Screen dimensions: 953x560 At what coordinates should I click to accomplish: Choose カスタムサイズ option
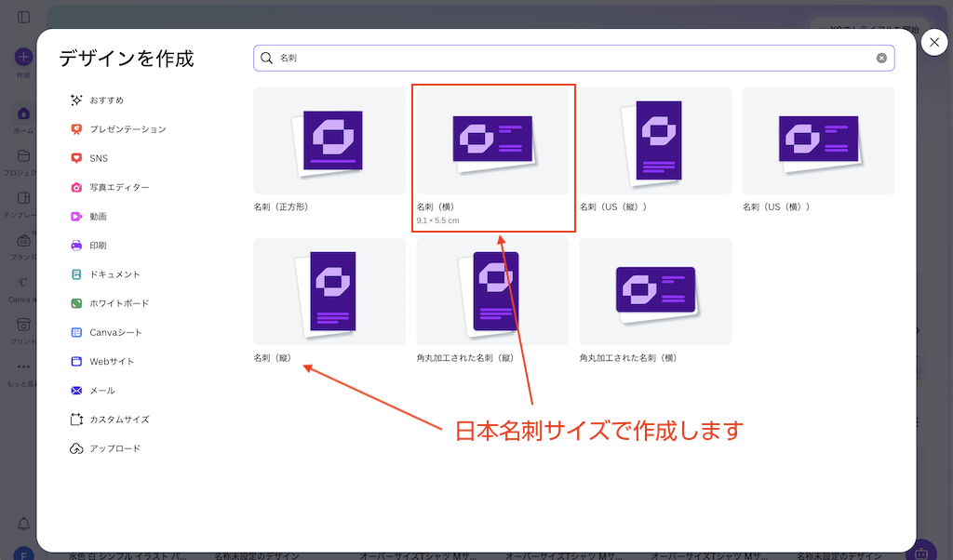tap(118, 420)
